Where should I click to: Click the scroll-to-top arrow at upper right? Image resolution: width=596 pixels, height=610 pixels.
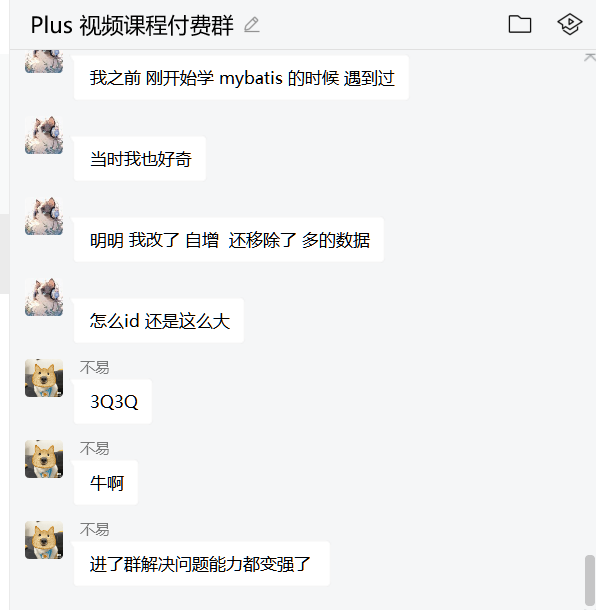point(590,58)
